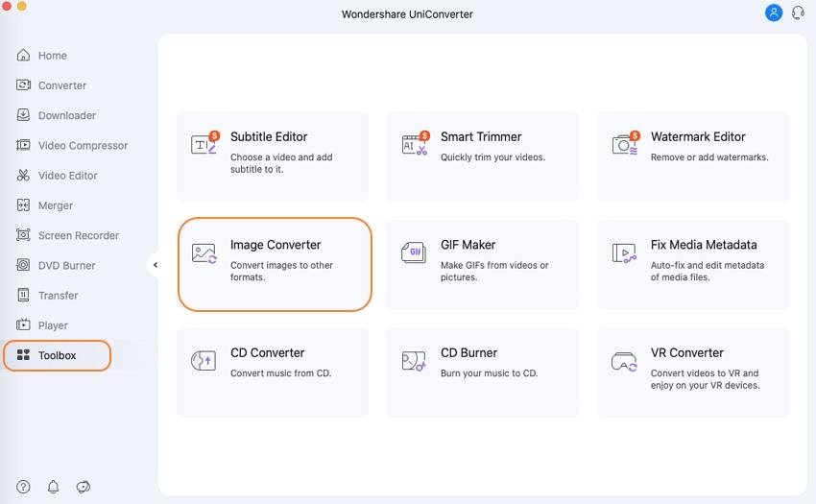Screen dimensions: 816x504
Task: Open VR Converter tool title
Action: coord(687,352)
